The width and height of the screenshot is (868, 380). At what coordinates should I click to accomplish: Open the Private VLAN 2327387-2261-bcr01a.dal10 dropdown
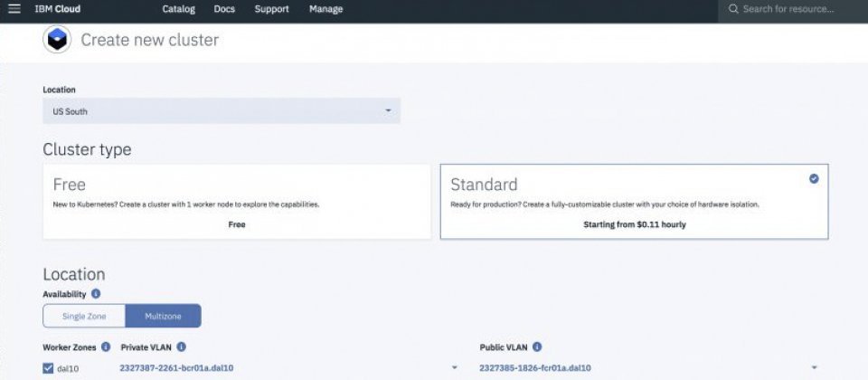pos(289,368)
